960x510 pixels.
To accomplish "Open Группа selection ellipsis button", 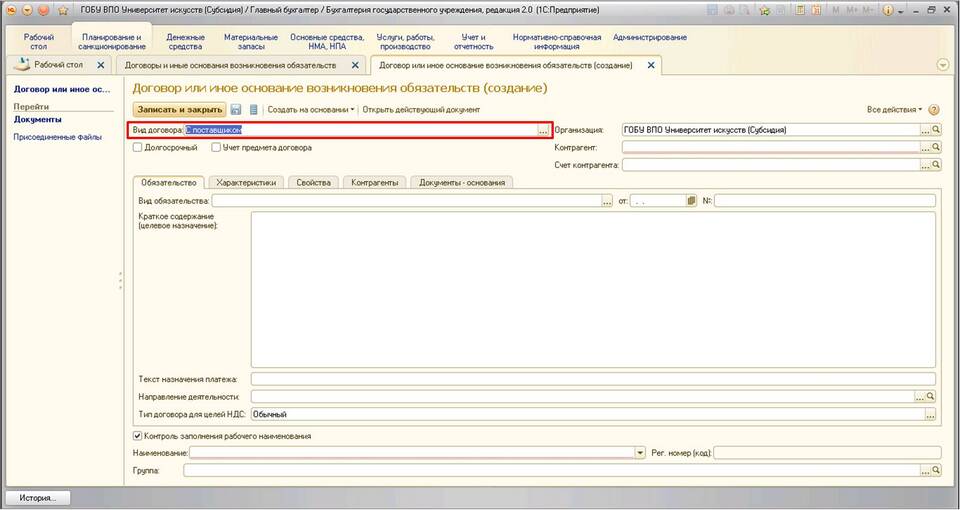I will coord(926,470).
